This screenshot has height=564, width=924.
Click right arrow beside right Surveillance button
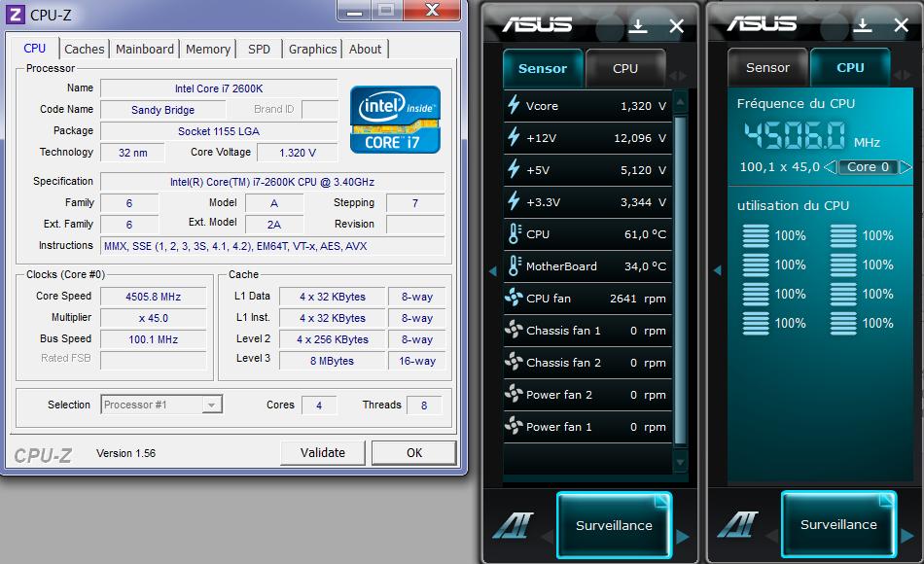(x=906, y=536)
